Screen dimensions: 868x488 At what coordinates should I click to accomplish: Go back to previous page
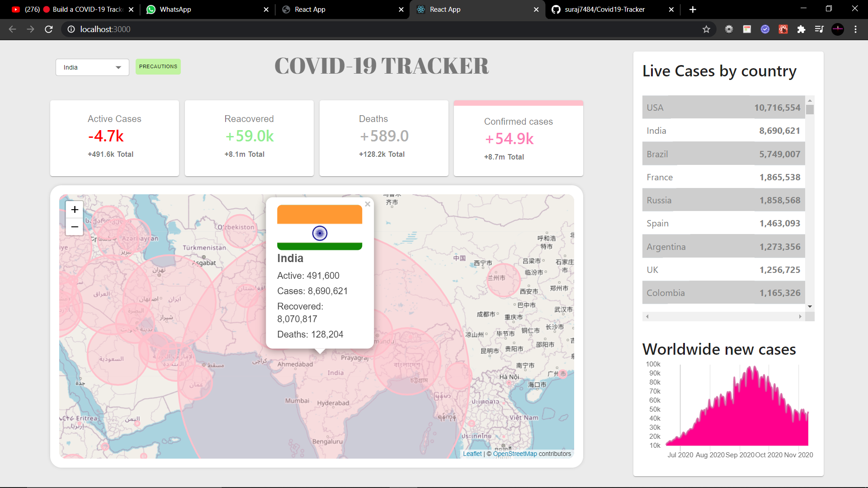click(x=12, y=29)
